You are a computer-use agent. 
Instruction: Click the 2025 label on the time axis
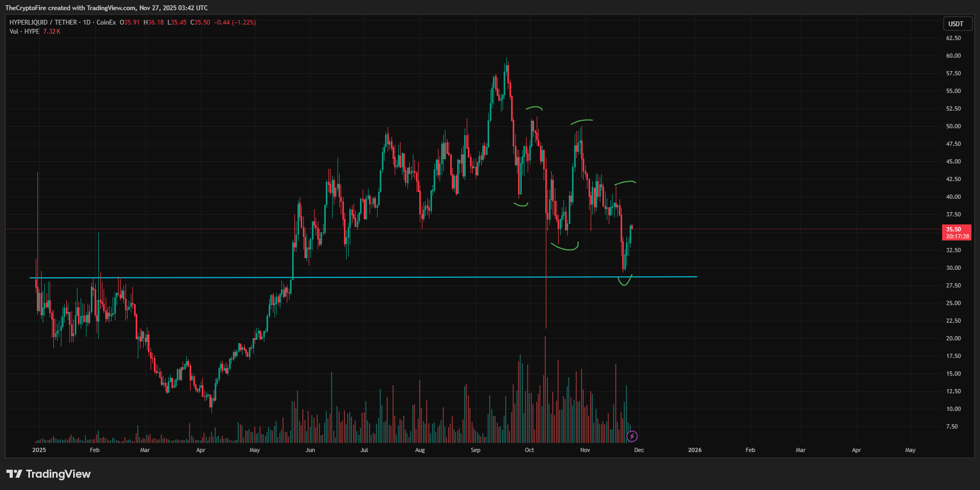point(38,450)
